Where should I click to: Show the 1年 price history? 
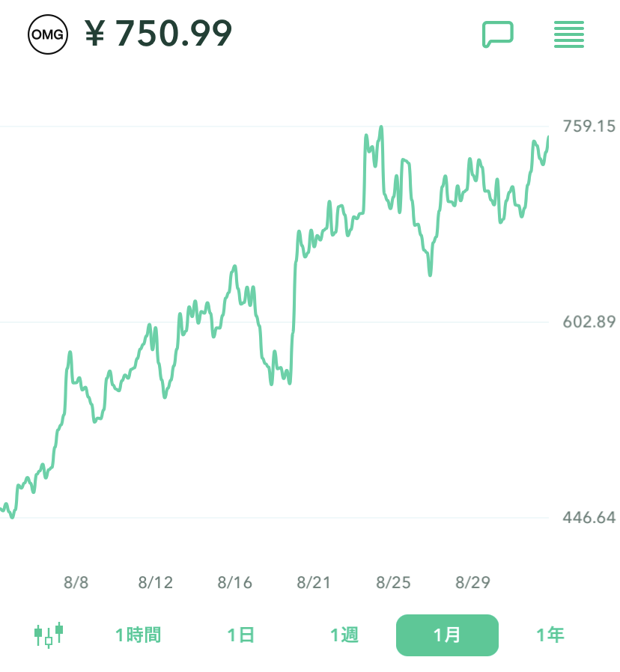click(550, 635)
